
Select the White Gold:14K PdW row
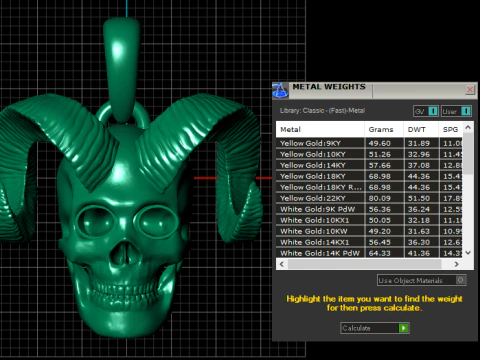pyautogui.click(x=369, y=253)
